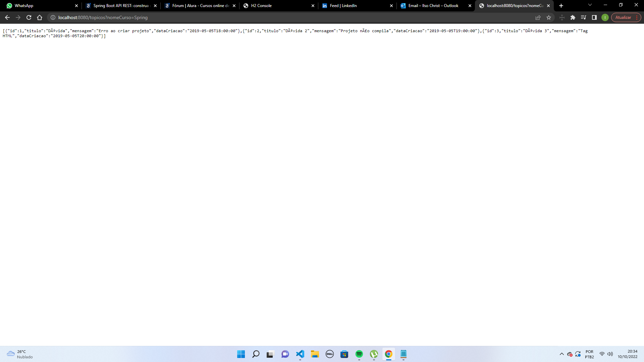Screen dimensions: 644x362
Task: Click the H2 Console tab icon
Action: (x=246, y=5)
